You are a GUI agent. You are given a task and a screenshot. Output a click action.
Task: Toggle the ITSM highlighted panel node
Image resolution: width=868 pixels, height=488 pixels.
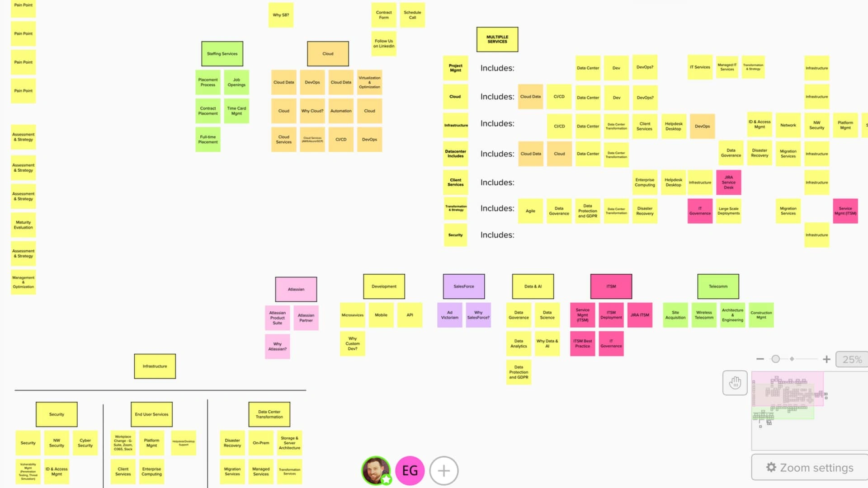coord(611,286)
